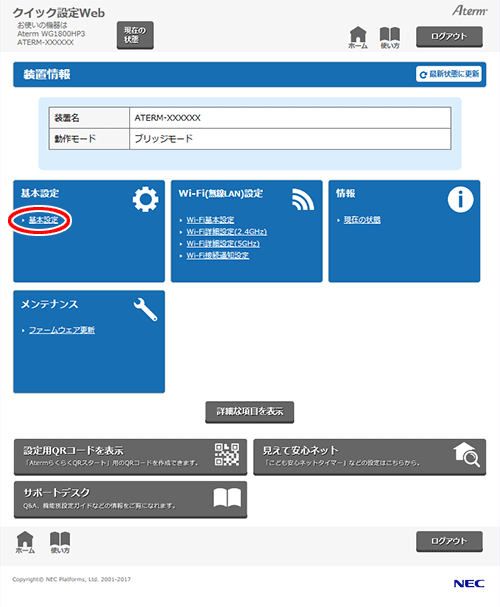Click the Home icon in the top header

coord(358,38)
